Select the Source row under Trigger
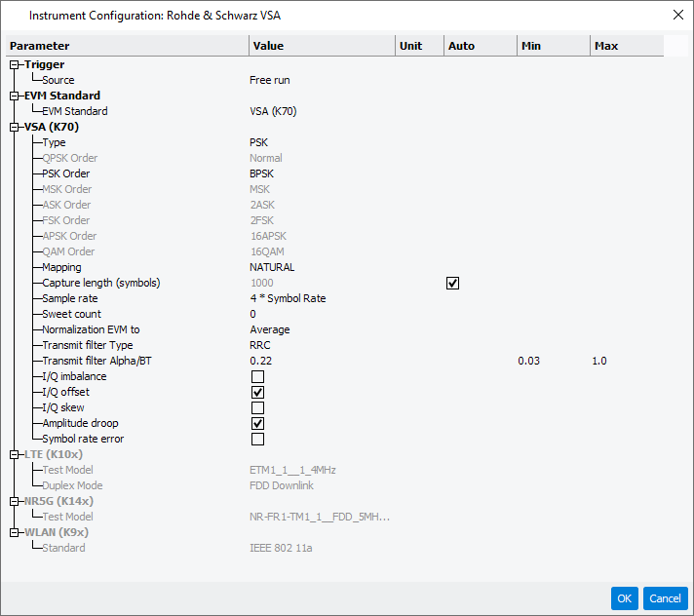Image resolution: width=694 pixels, height=616 pixels. (58, 80)
